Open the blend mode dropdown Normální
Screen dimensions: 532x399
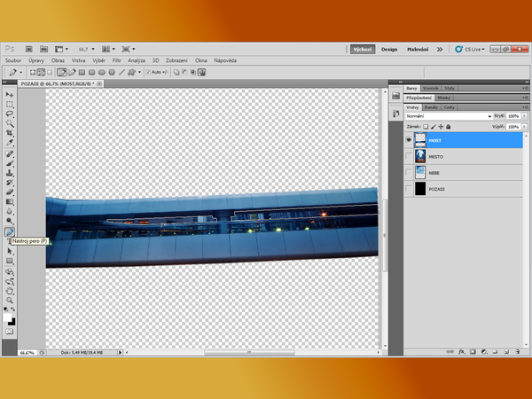pyautogui.click(x=448, y=116)
